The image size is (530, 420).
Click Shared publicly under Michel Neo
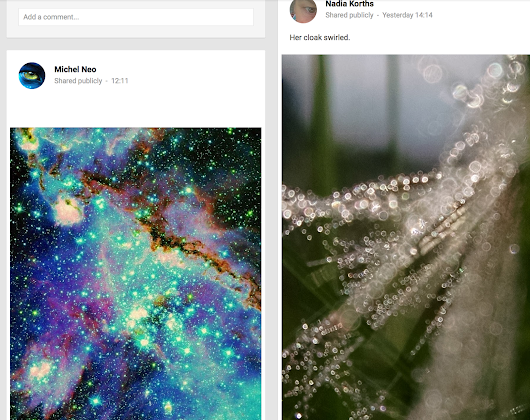[78, 81]
